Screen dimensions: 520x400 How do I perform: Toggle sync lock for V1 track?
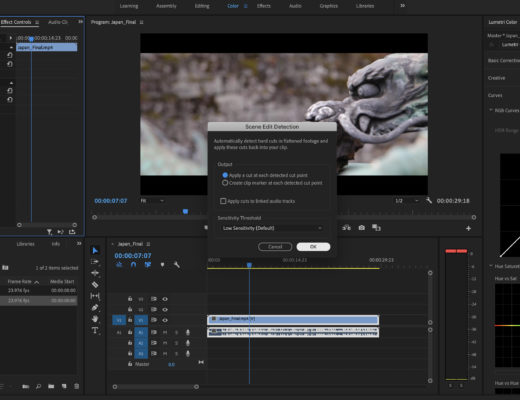(154, 320)
